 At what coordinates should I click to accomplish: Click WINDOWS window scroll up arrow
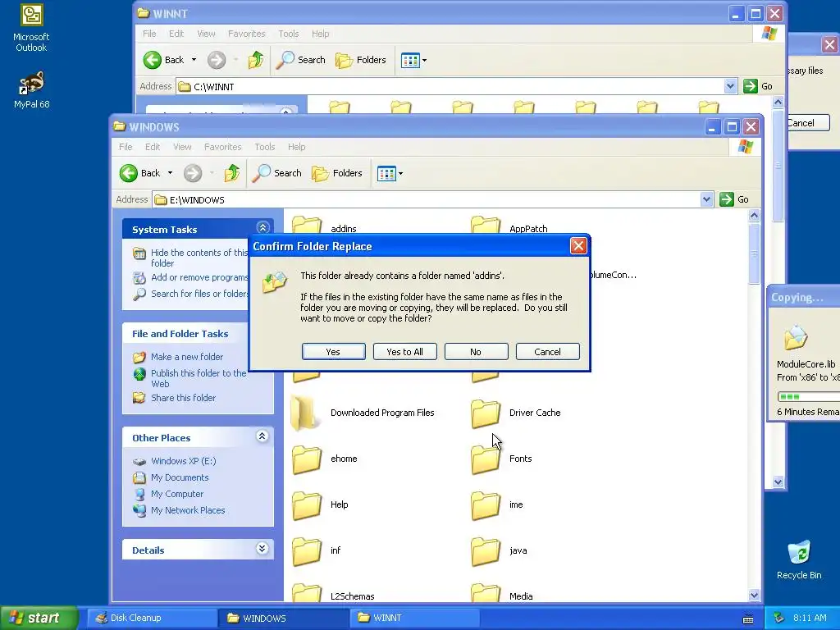tap(755, 216)
